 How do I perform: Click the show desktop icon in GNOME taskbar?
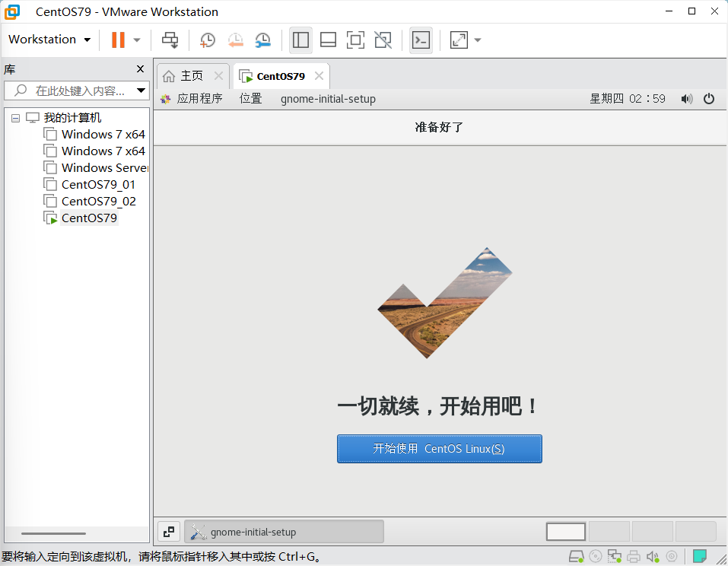(169, 532)
